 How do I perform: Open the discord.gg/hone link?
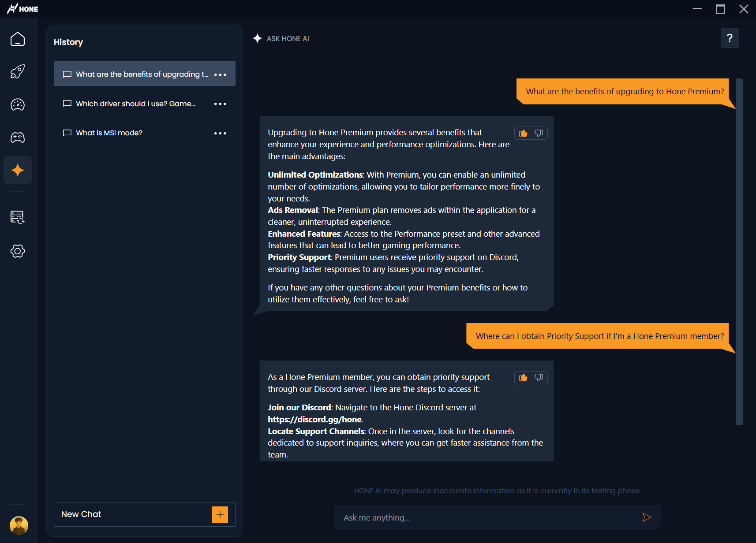[x=314, y=420]
